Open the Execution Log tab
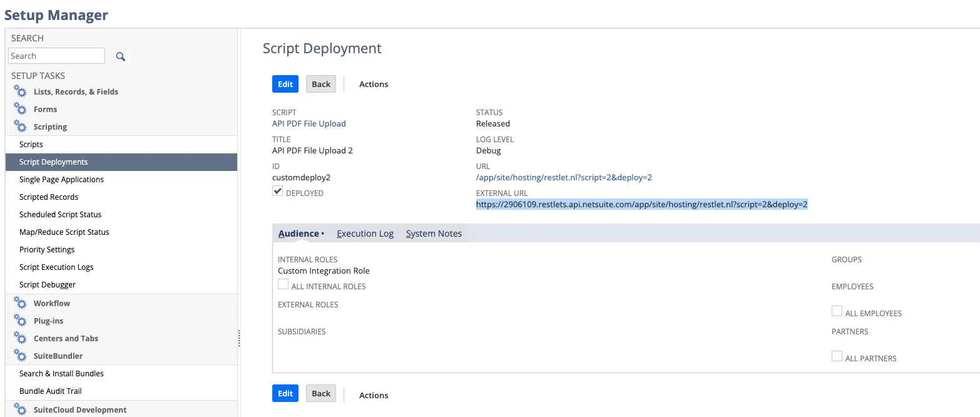Screen dimensions: 980x417 pyautogui.click(x=365, y=234)
